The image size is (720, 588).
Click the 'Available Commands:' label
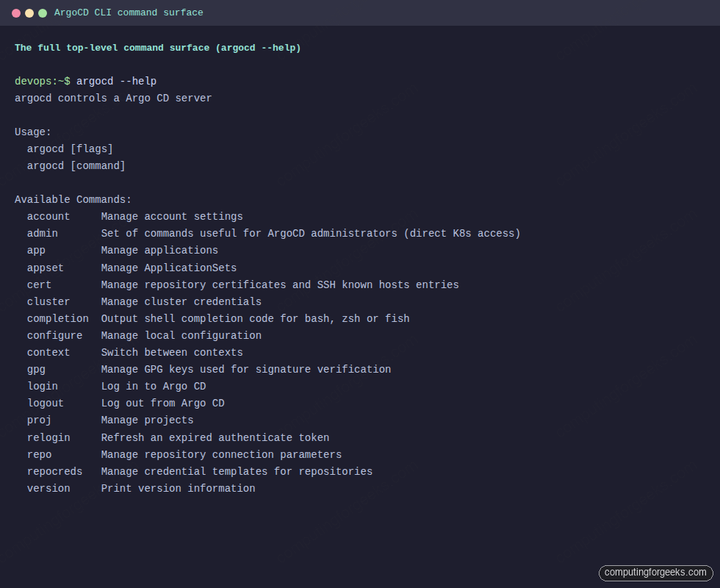pyautogui.click(x=73, y=200)
